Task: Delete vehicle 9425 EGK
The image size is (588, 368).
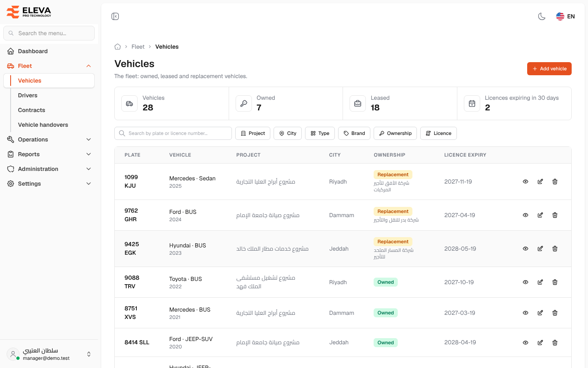Action: (x=555, y=249)
